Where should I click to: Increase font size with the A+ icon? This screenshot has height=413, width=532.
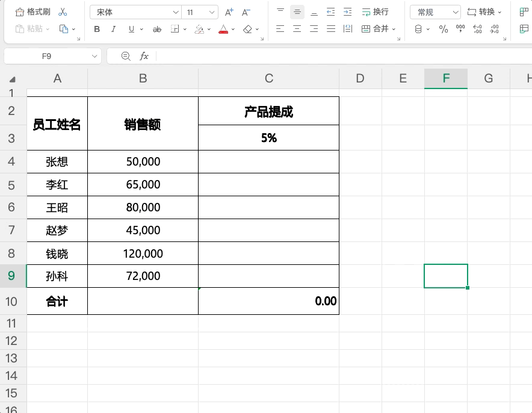point(229,12)
